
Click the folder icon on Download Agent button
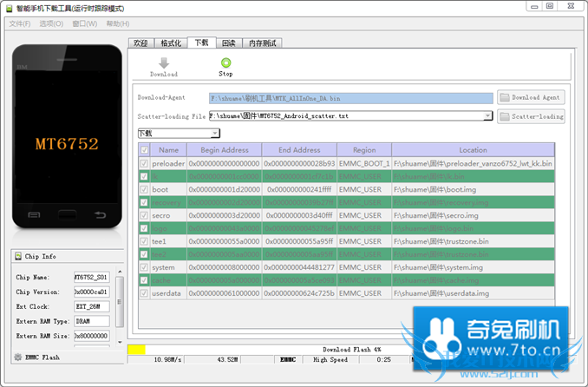[x=505, y=97]
